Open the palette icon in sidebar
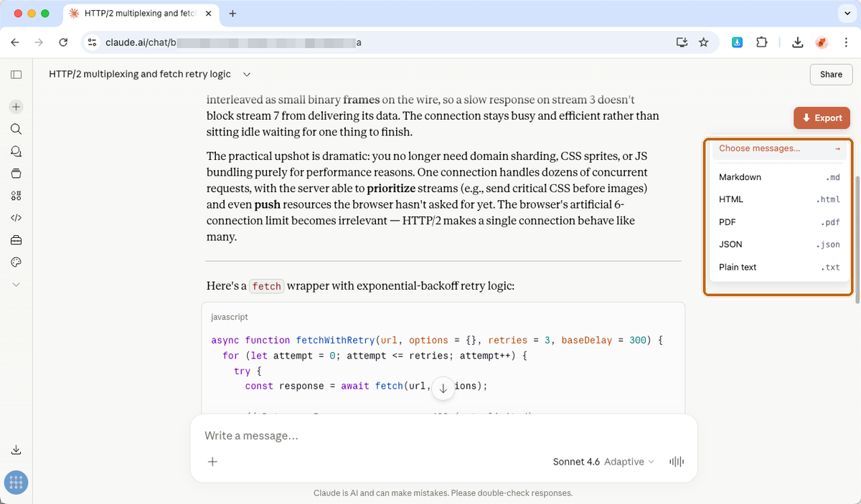The image size is (861, 504). (16, 262)
